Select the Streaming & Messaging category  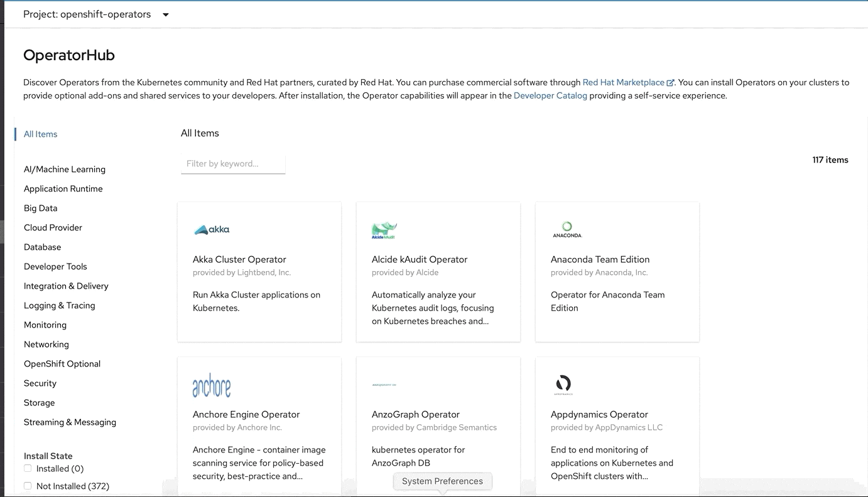click(70, 422)
